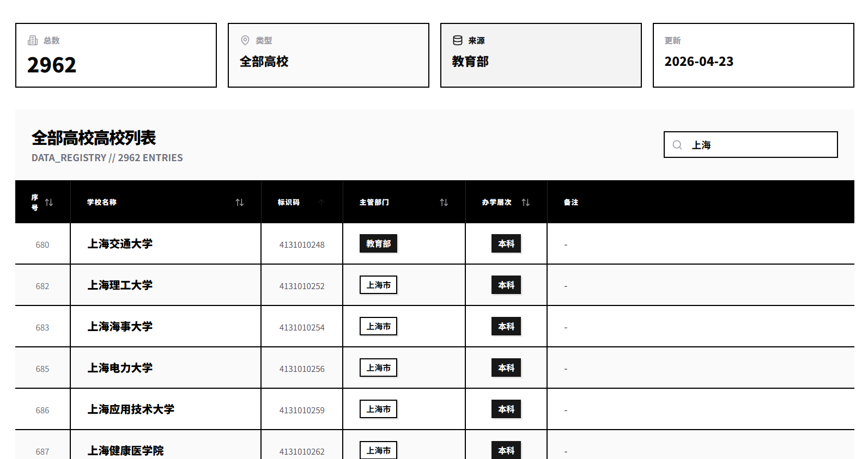868x459 pixels.
Task: Open the 上海电力大学 row name
Action: (x=120, y=368)
